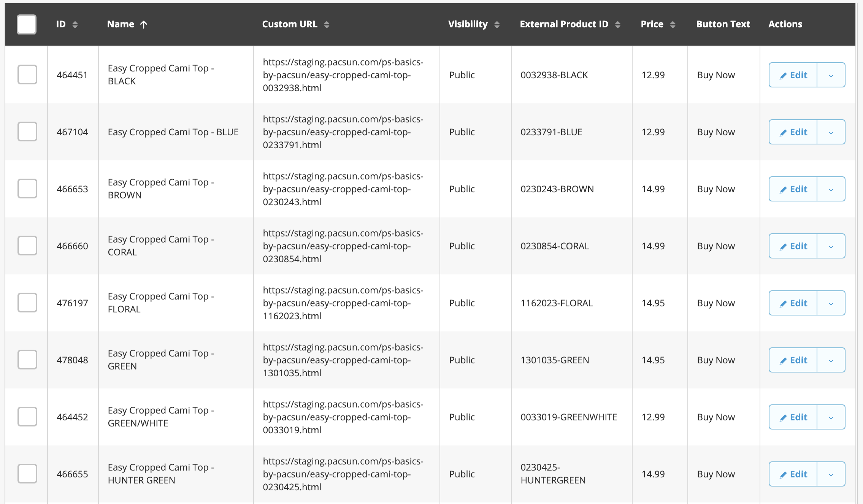The image size is (863, 504).
Task: Click the URL ending 1301035.html
Action: click(x=343, y=360)
